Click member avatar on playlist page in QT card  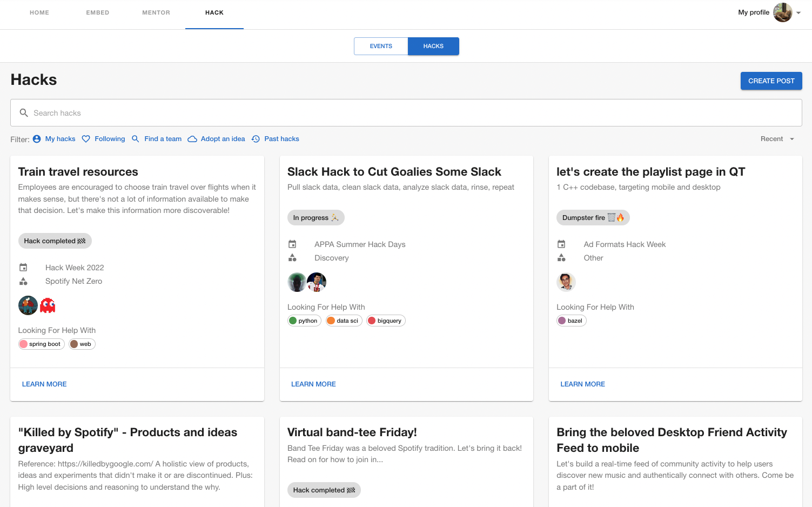(566, 282)
